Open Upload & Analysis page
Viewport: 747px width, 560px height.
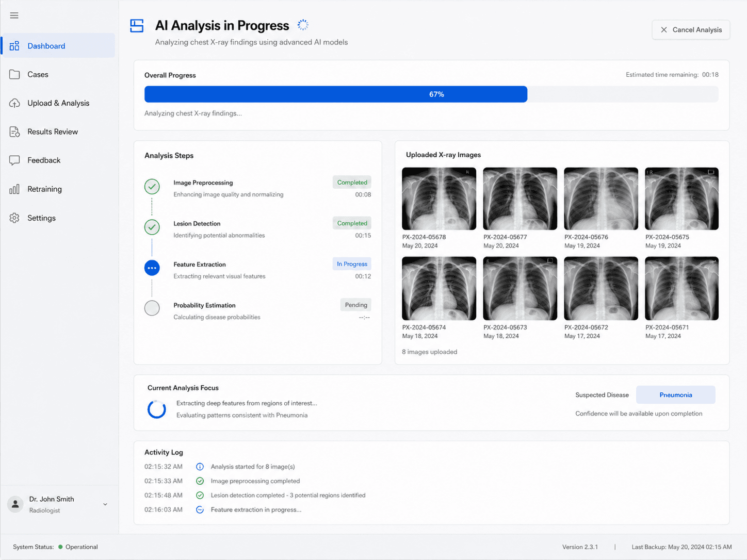pos(58,103)
